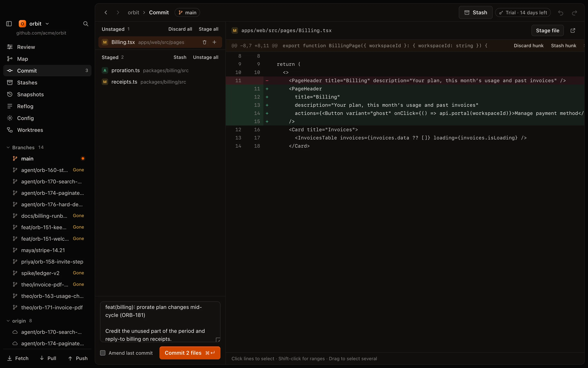Open search with magnifier icon
The height and width of the screenshot is (368, 588).
coord(86,24)
